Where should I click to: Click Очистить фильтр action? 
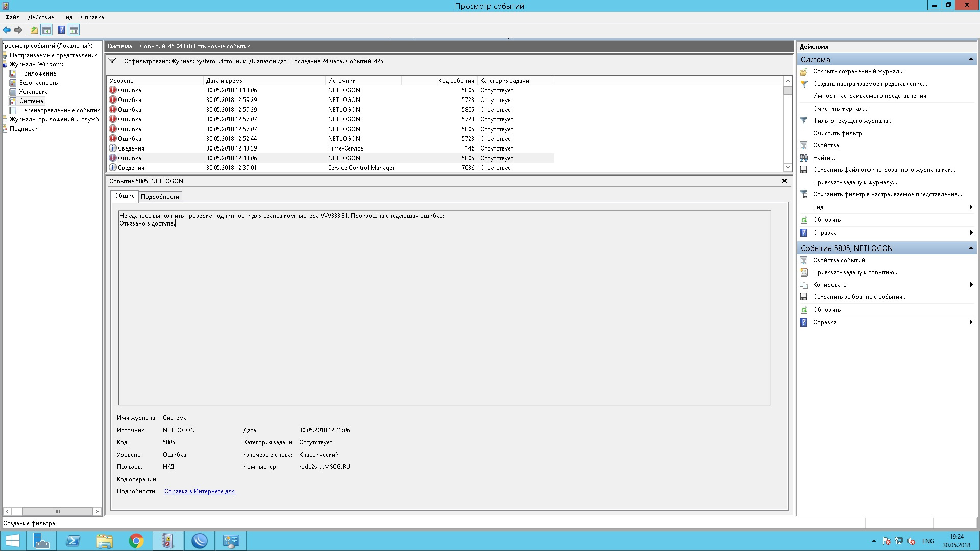tap(837, 133)
